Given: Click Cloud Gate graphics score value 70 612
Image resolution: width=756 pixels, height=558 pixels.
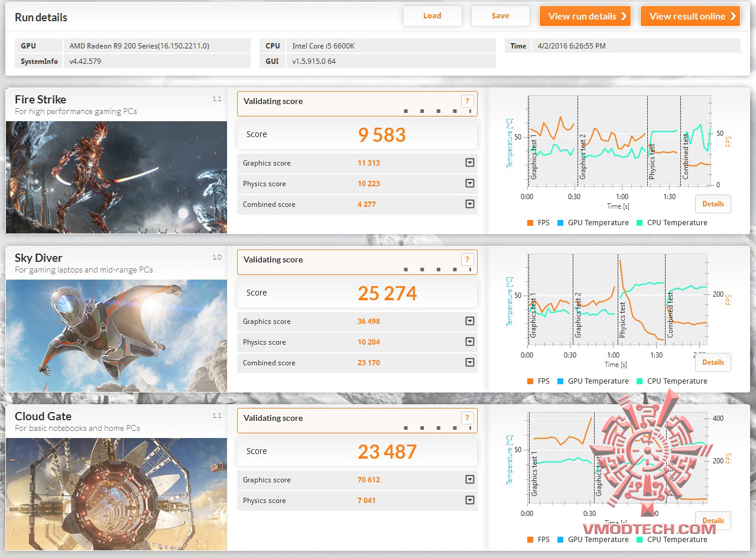Looking at the screenshot, I should coord(369,480).
